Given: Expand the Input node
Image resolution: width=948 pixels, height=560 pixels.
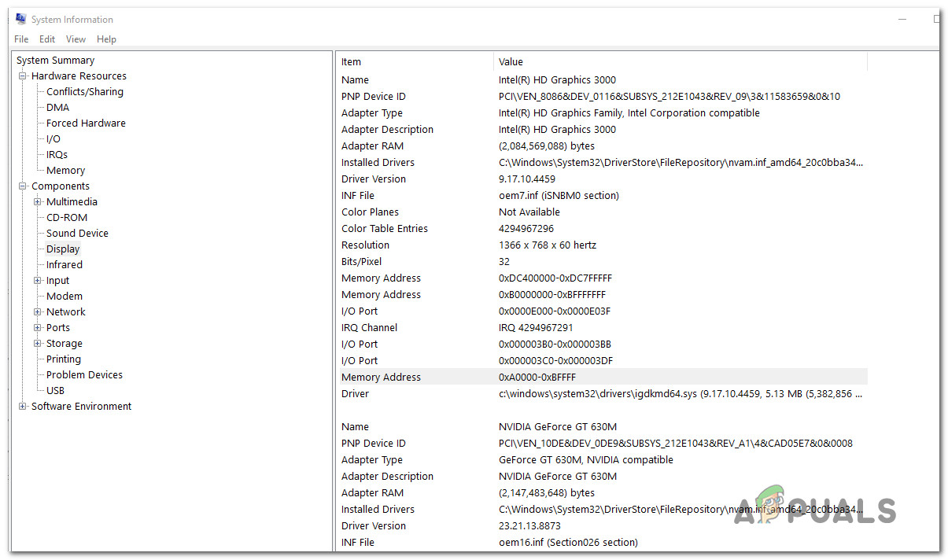Looking at the screenshot, I should click(x=38, y=281).
